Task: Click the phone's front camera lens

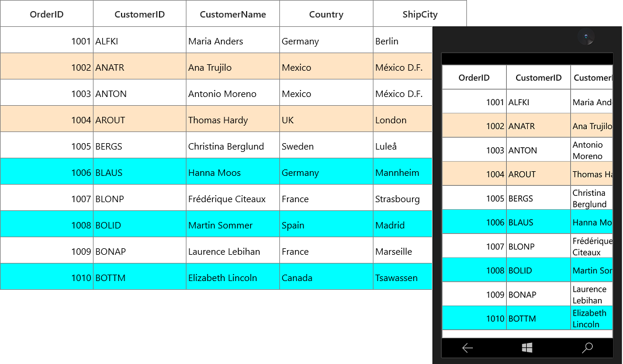Action: point(586,37)
